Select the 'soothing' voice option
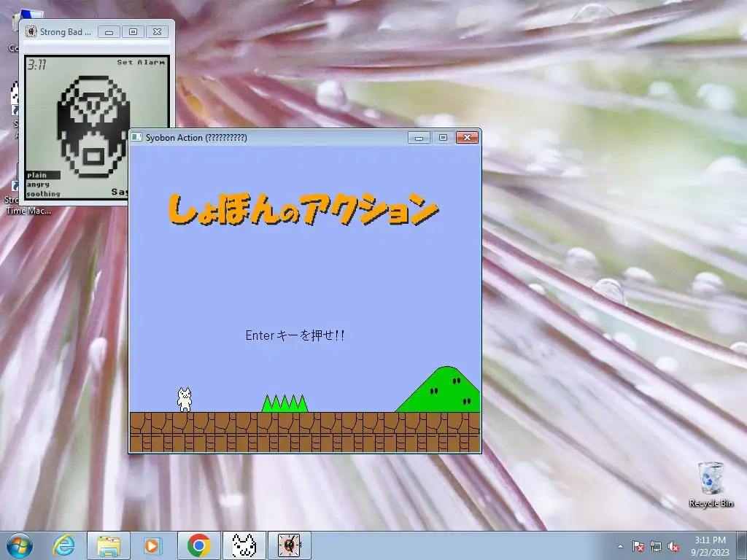The image size is (747, 560). click(43, 194)
